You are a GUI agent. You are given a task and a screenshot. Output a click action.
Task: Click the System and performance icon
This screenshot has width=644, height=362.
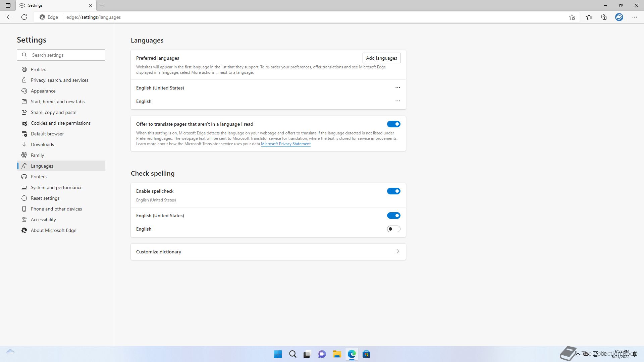24,187
